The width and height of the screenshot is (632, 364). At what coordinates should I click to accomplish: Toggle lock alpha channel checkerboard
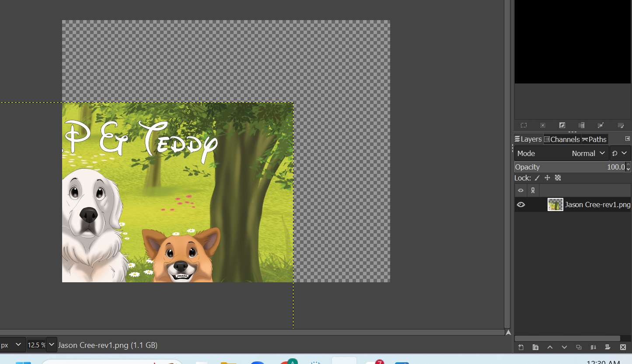(x=558, y=178)
